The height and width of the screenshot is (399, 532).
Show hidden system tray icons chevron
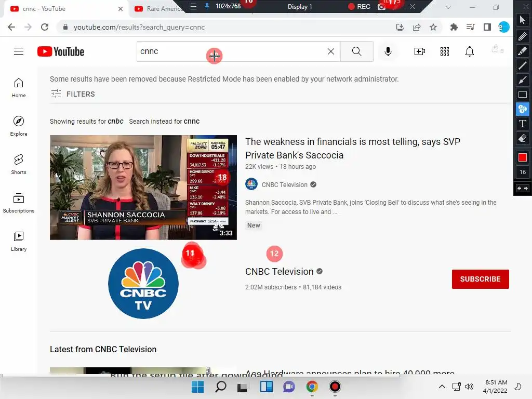click(442, 387)
